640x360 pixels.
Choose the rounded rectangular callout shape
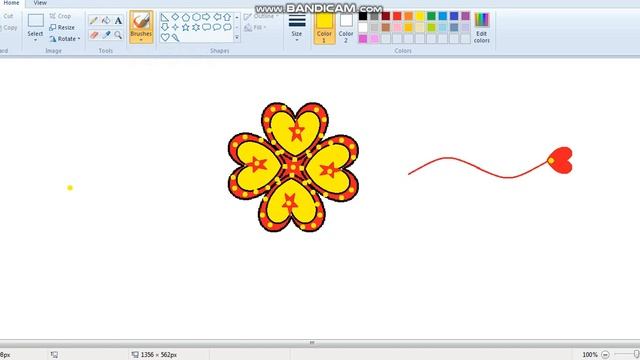point(207,27)
